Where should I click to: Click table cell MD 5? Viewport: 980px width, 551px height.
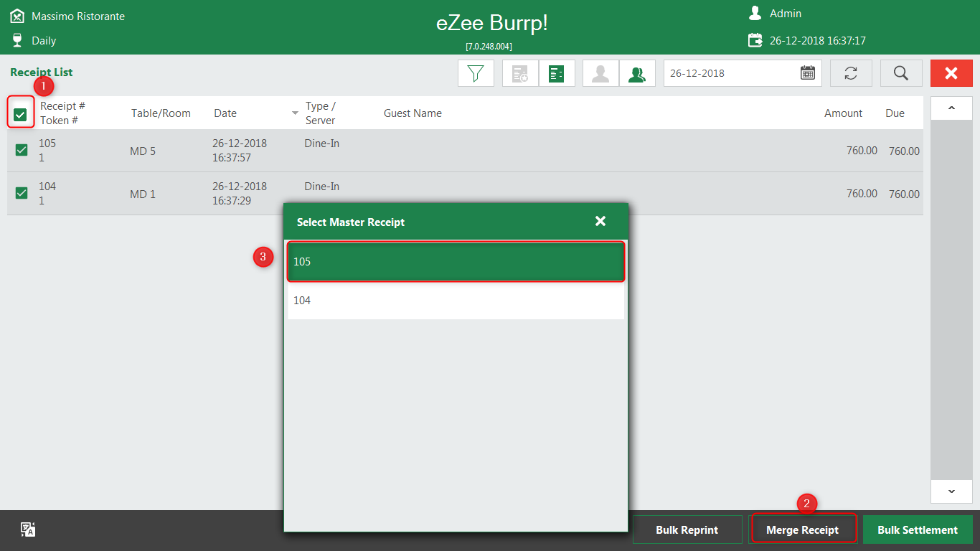[143, 151]
